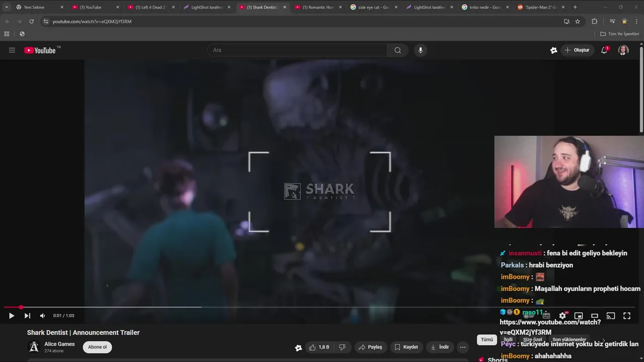Open the notifications bell

pos(604,50)
